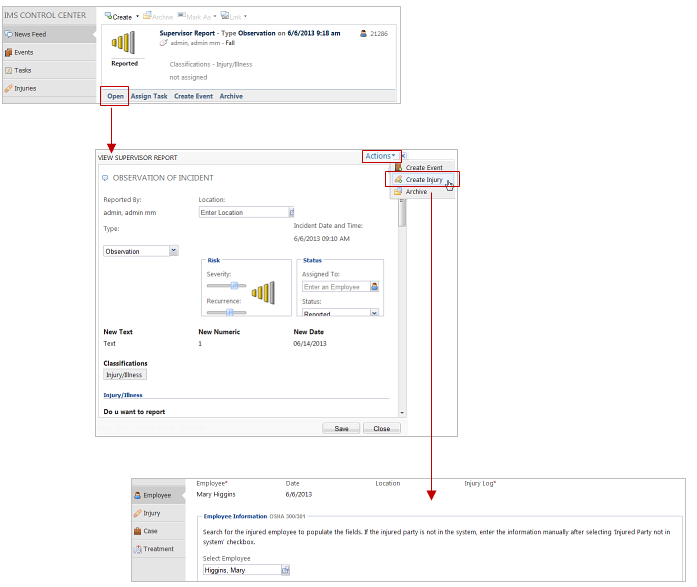
Task: Click the employee lookup icon beside Assigned To
Action: pos(375,286)
